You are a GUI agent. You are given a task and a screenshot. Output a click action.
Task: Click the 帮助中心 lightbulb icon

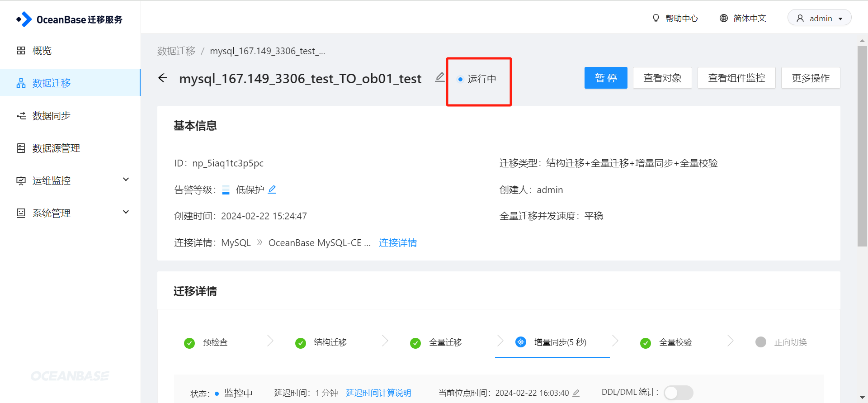click(x=656, y=18)
